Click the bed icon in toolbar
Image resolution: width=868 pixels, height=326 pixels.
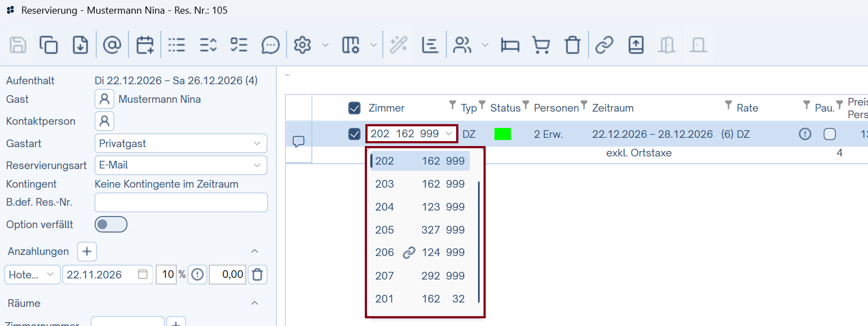[510, 45]
